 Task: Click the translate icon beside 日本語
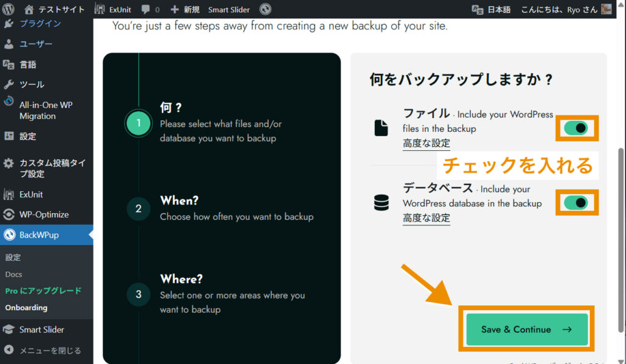tap(477, 9)
